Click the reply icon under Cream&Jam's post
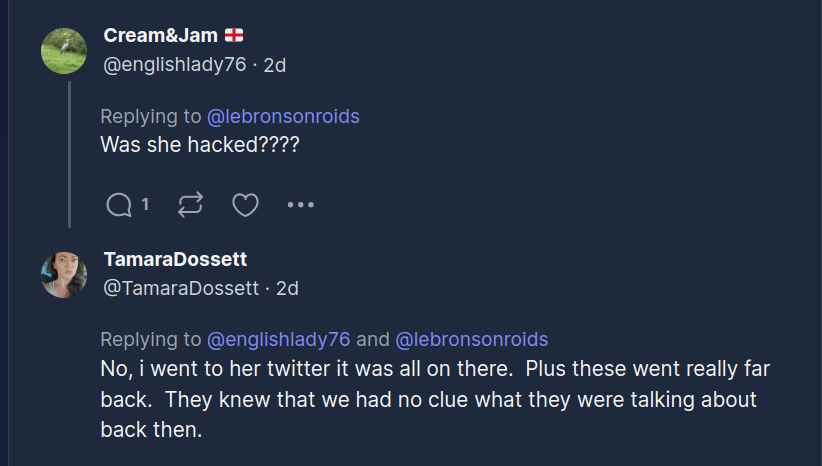The image size is (822, 466). tap(118, 205)
